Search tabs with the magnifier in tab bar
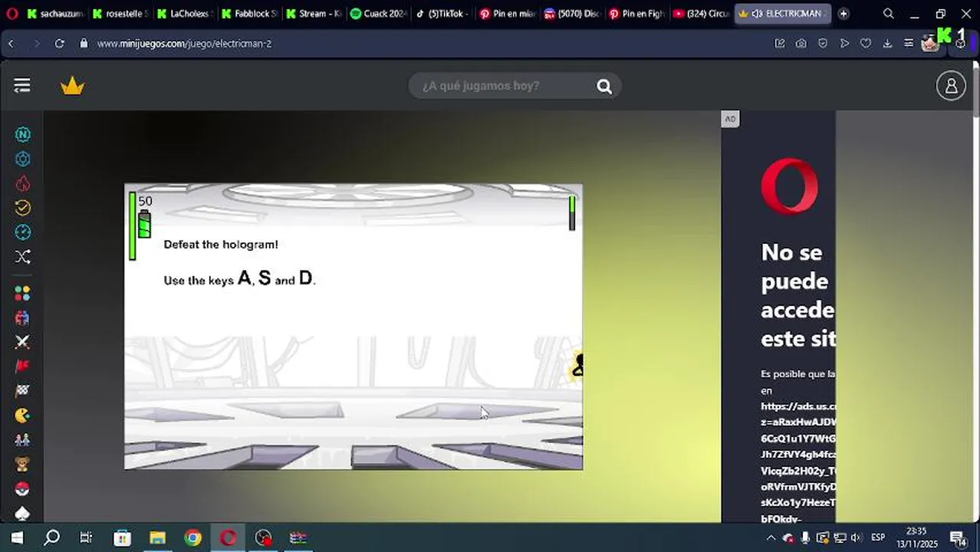Viewport: 980px width, 552px height. pyautogui.click(x=888, y=14)
